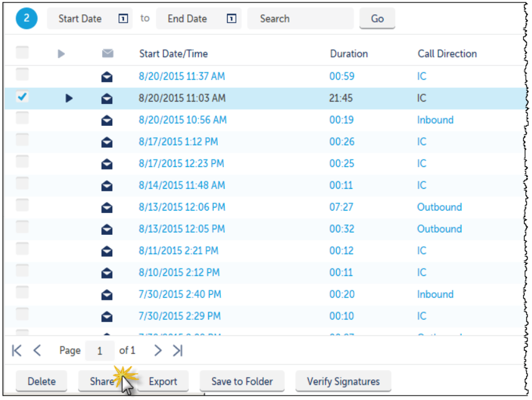The image size is (532, 400).
Task: Toggle select-all checkbox in header
Action: [22, 52]
